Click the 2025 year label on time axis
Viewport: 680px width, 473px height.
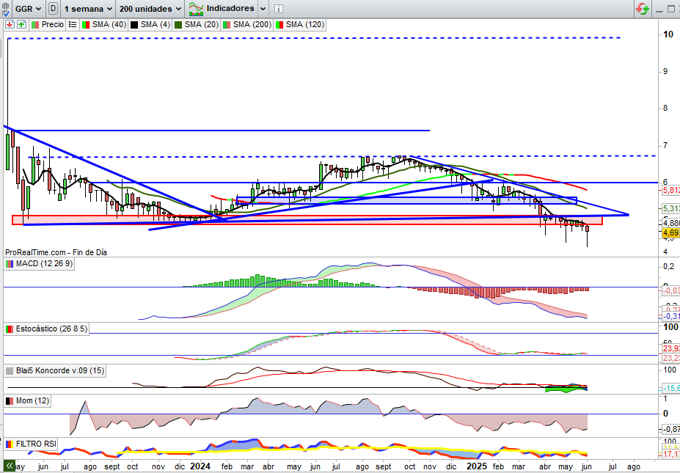pyautogui.click(x=476, y=466)
